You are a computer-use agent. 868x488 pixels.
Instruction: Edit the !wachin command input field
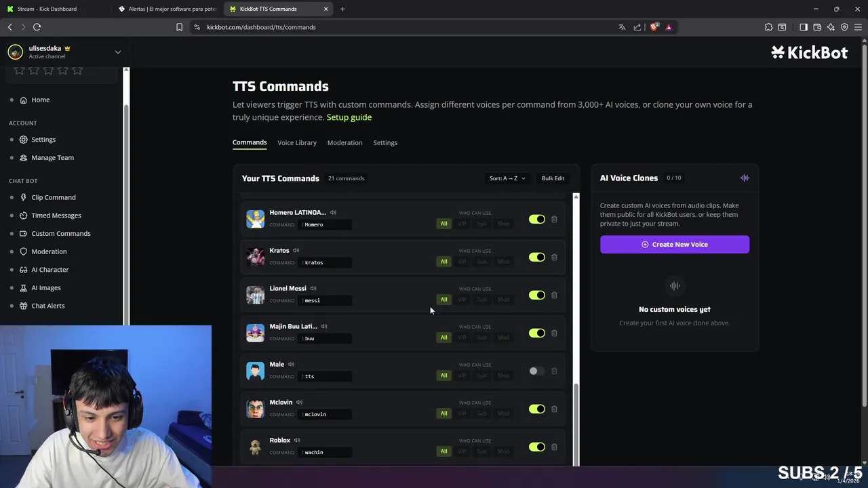pos(325,452)
